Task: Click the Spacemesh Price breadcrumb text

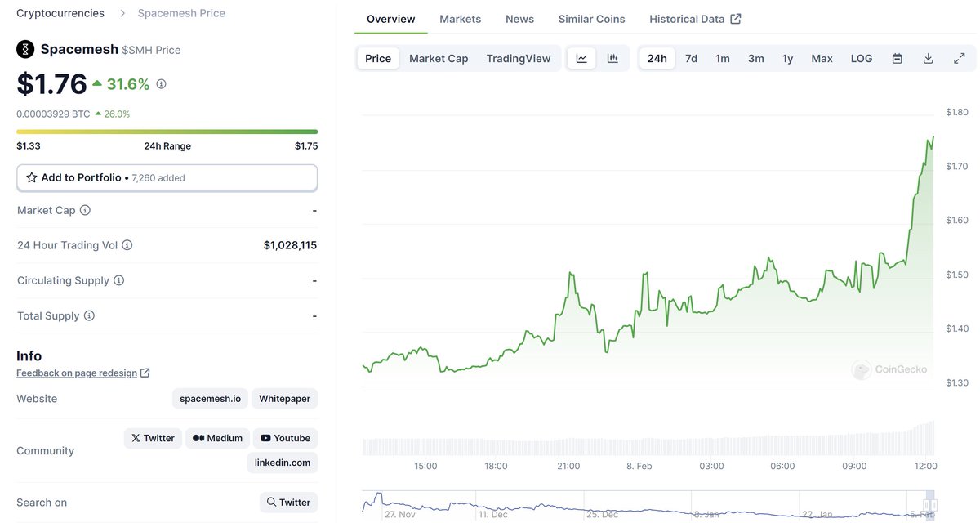Action: tap(181, 13)
